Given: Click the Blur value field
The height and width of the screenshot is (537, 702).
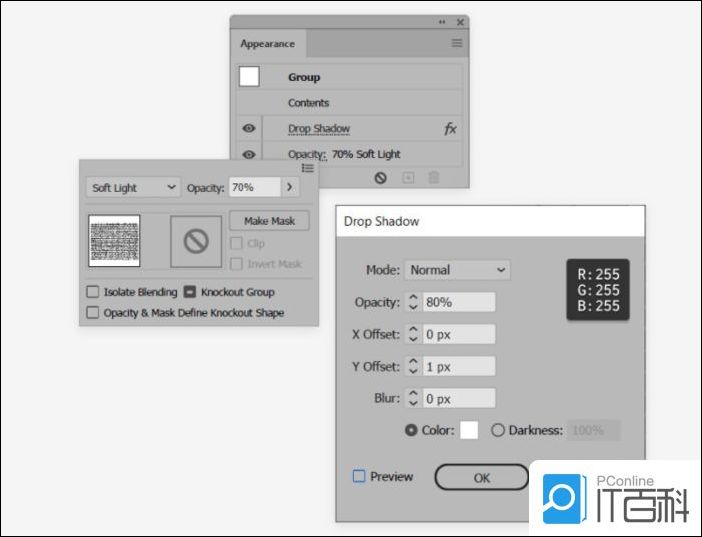Looking at the screenshot, I should (x=459, y=398).
